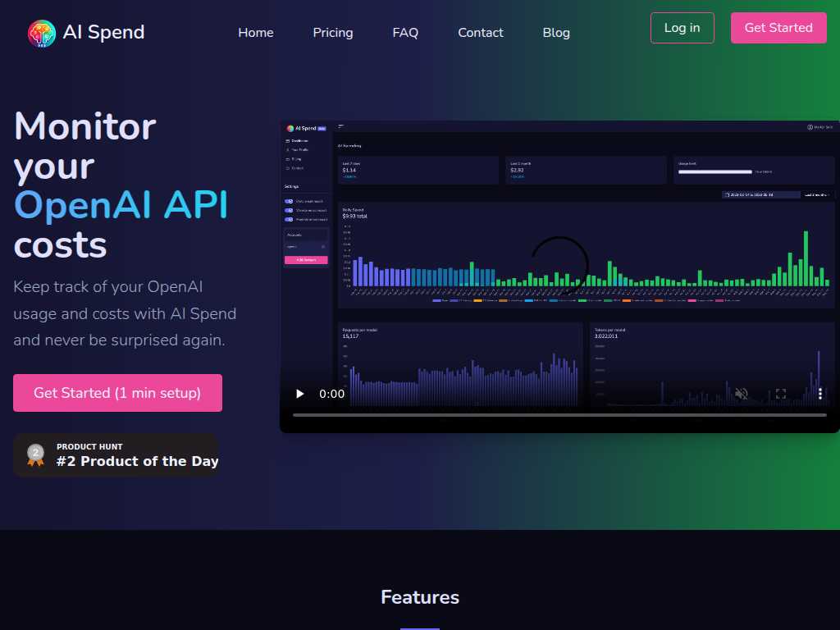Unmute the demo video sound

[x=741, y=394]
